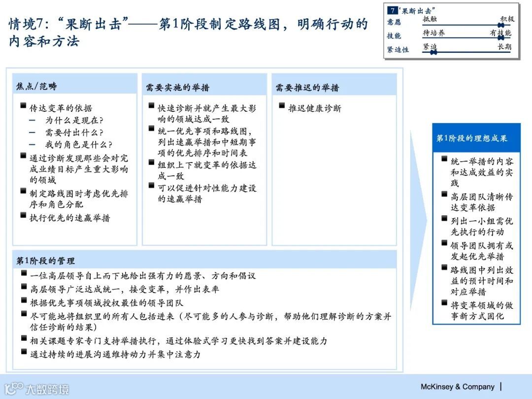532x399 pixels.
Task: Select the outcome "高层团队清晰传达变革依据"
Action: [482, 202]
